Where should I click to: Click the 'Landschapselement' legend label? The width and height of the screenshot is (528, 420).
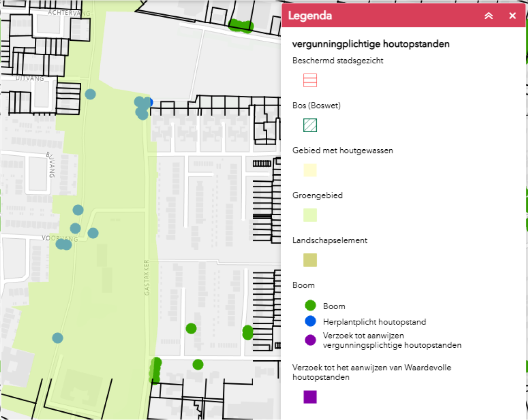pyautogui.click(x=330, y=240)
